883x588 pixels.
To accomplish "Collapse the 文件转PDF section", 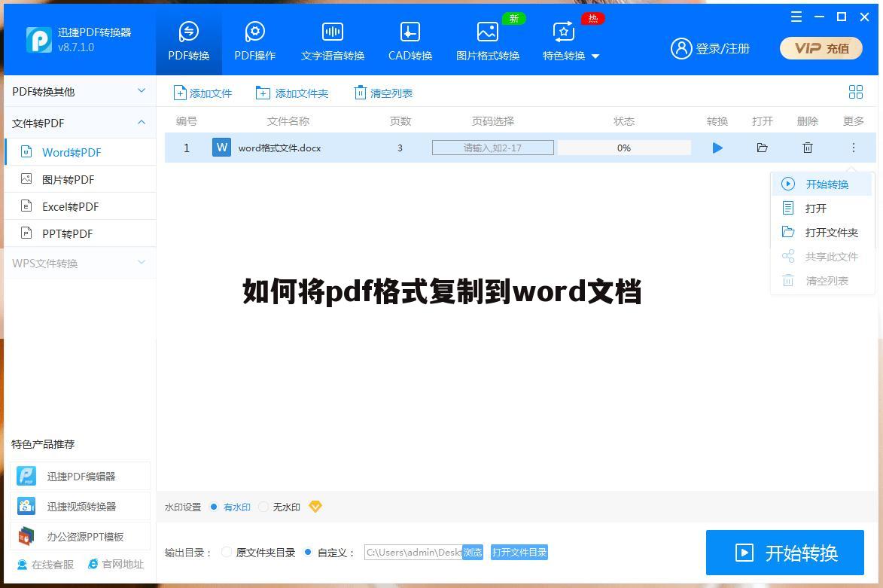I will pos(79,123).
